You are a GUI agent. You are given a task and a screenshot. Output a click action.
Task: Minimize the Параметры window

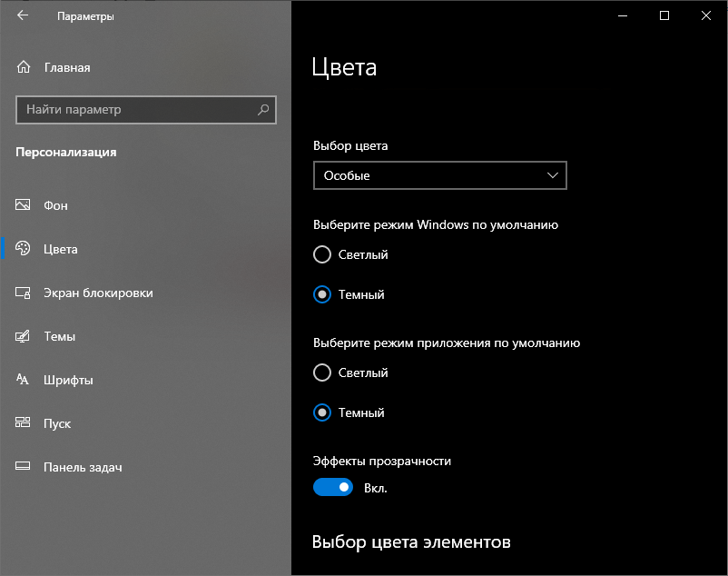pos(622,15)
